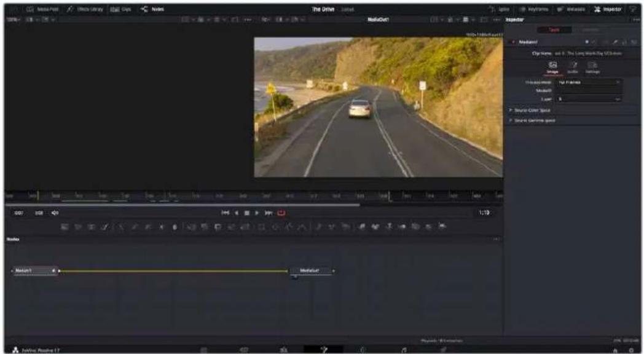
Task: Open the Layer dropdown in Inspector
Action: click(x=589, y=99)
